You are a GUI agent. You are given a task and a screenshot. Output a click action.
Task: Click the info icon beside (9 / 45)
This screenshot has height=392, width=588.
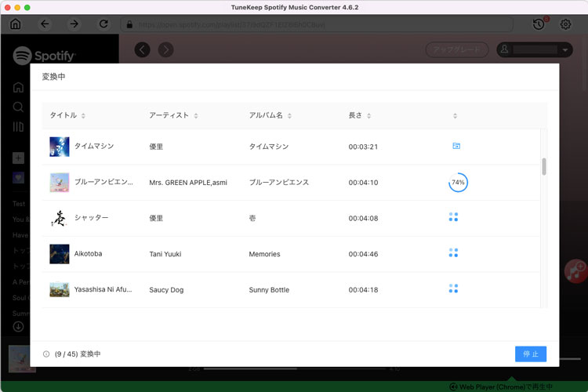pos(46,354)
